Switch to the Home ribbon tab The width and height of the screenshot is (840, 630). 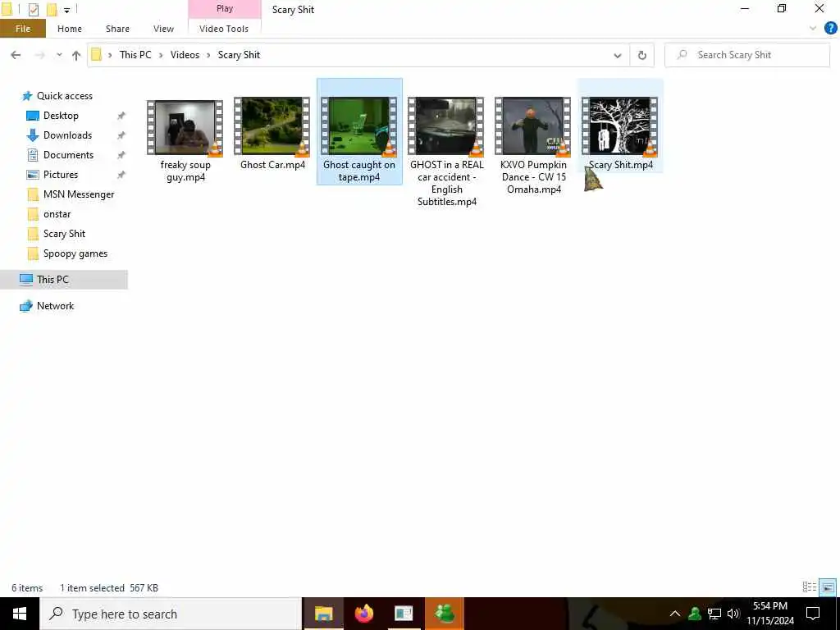70,29
